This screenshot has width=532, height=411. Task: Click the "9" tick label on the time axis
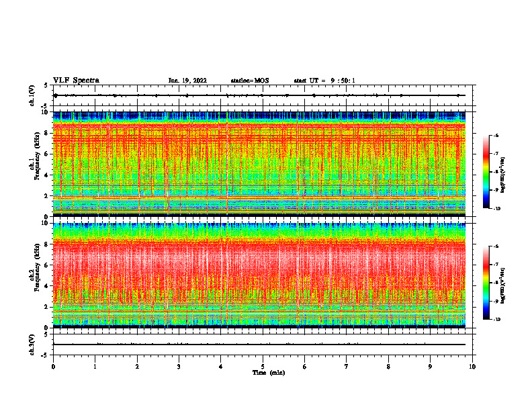pyautogui.click(x=430, y=367)
